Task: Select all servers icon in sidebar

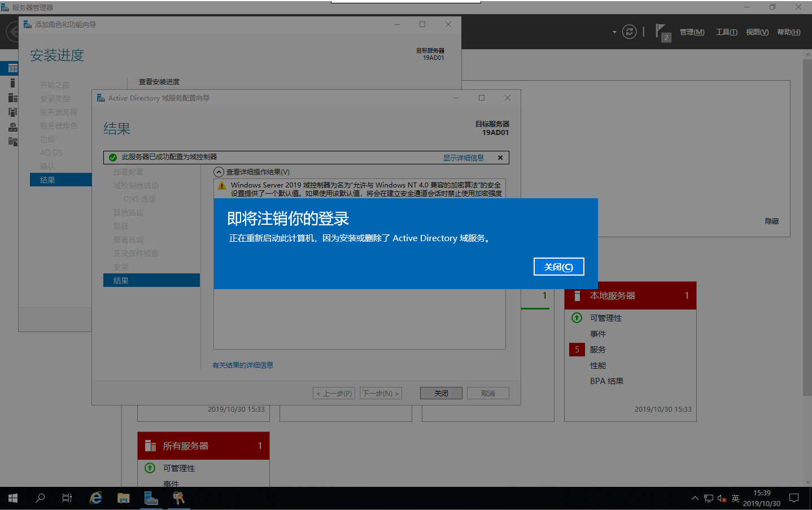Action: tap(12, 98)
